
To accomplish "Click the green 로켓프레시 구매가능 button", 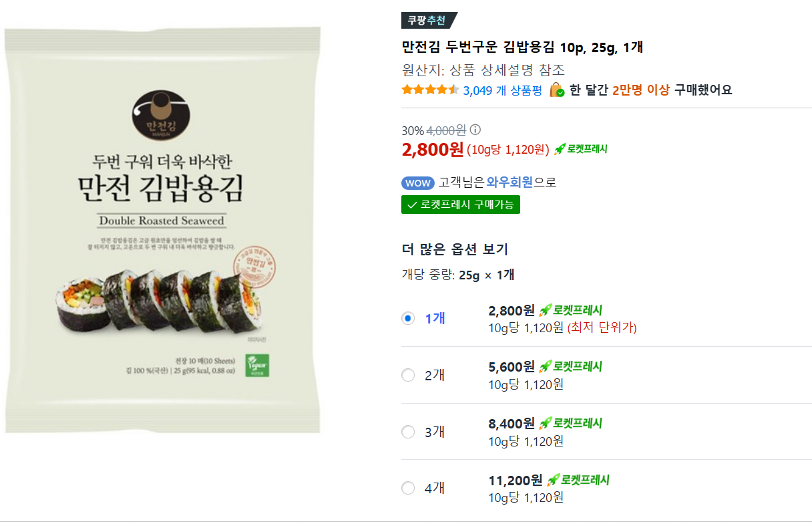I will tap(460, 204).
